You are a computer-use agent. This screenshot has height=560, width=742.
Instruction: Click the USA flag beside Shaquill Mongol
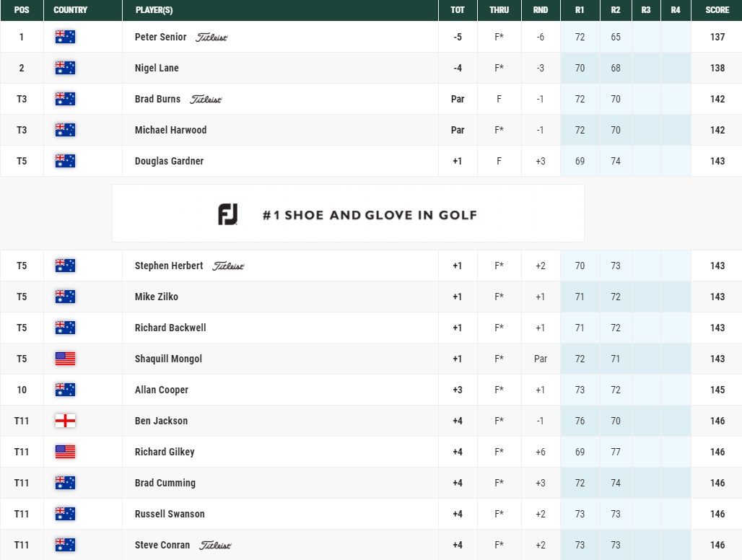point(65,359)
